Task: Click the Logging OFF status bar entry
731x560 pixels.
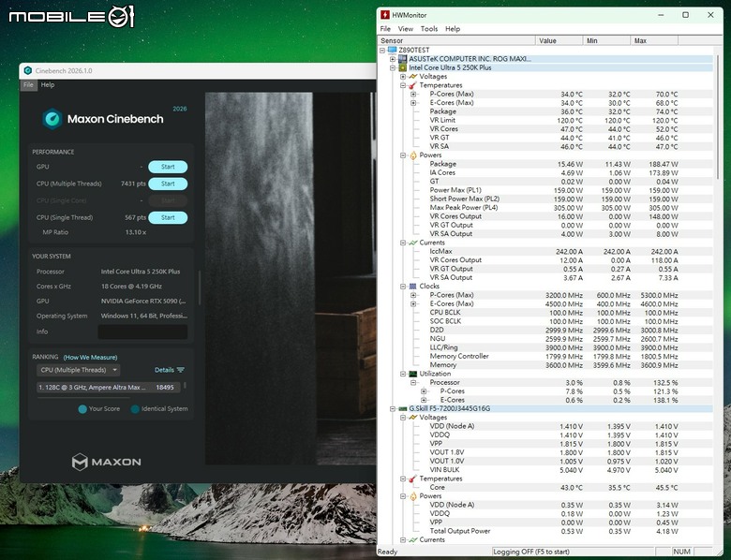Action: tap(573, 552)
